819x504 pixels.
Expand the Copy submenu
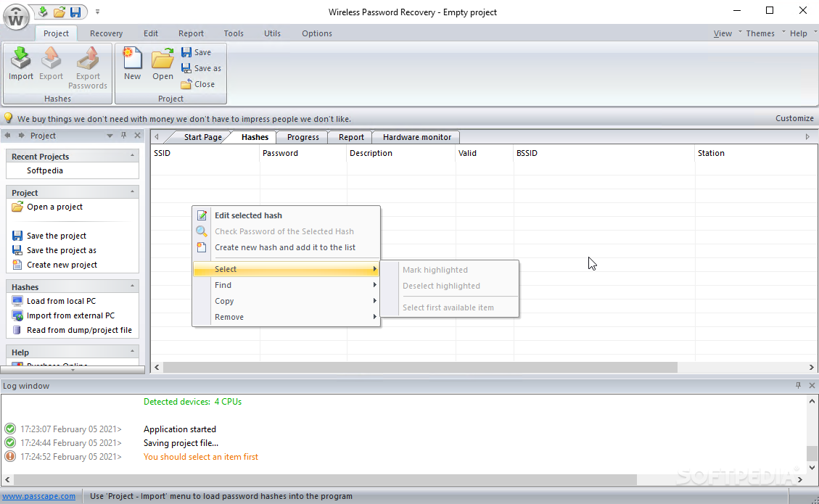pyautogui.click(x=287, y=301)
